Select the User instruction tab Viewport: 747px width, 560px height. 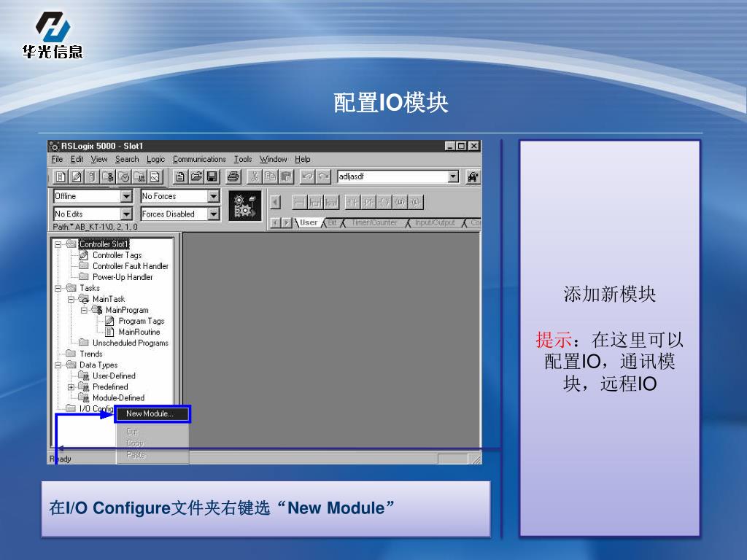click(x=309, y=222)
